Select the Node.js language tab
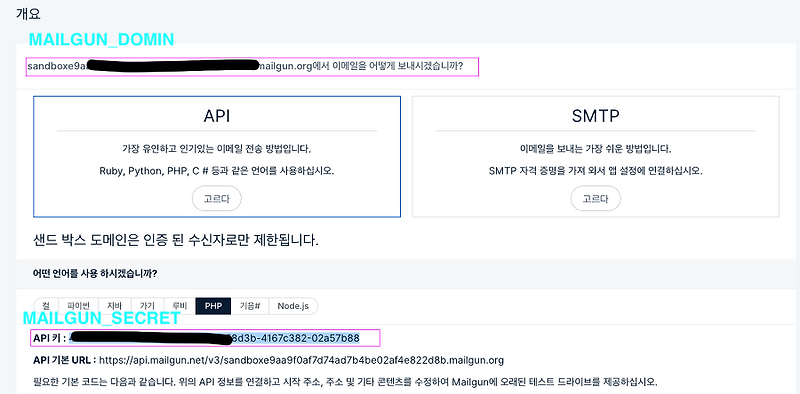This screenshot has height=394, width=800. (293, 306)
